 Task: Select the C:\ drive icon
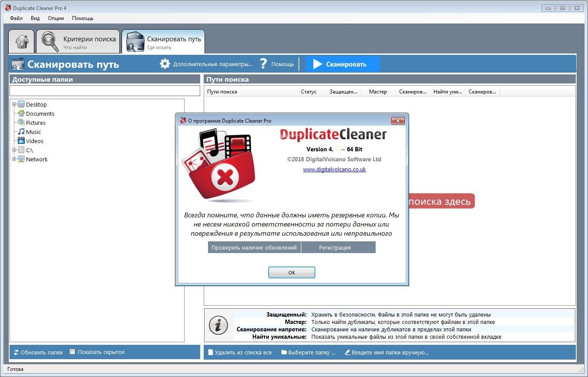pyautogui.click(x=21, y=150)
